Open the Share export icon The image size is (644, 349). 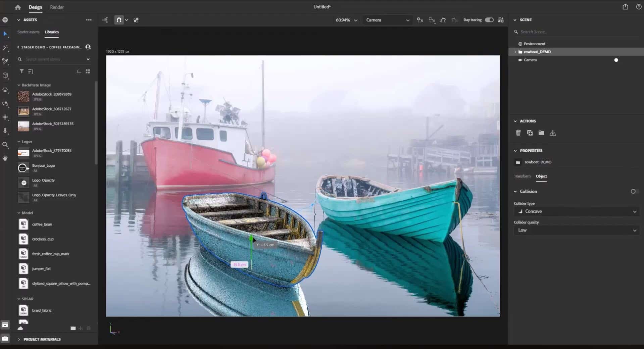[x=625, y=7]
